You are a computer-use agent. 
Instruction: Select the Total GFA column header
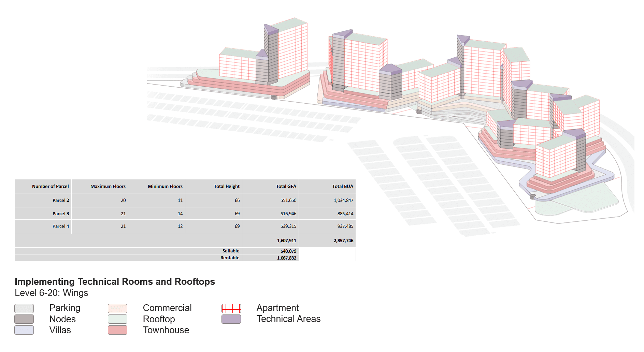286,187
